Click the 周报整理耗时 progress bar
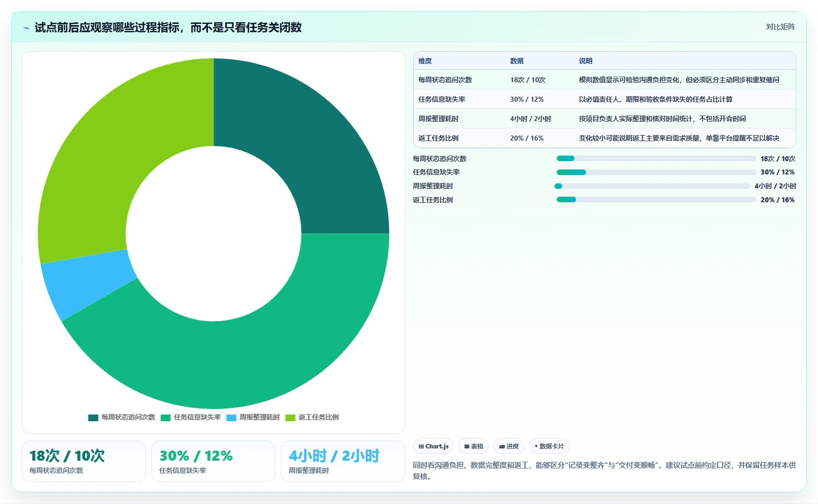 tap(652, 186)
